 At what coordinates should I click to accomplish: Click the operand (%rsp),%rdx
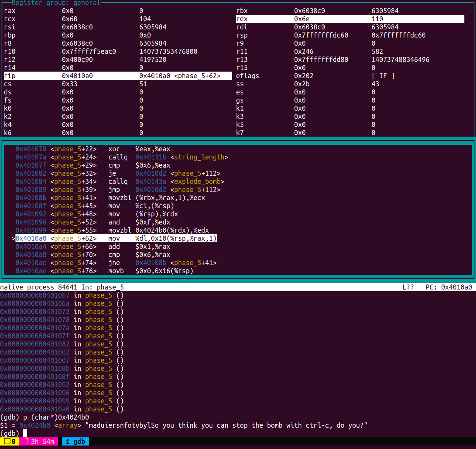157,214
